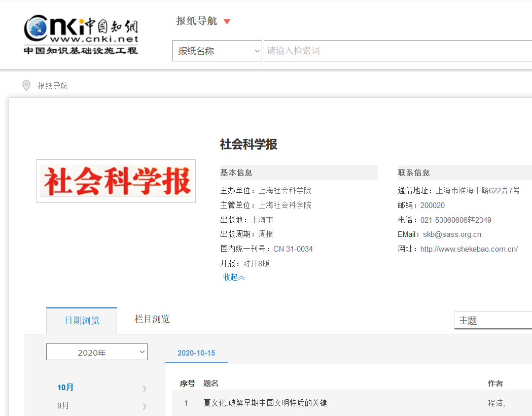Click the 主办单位 上海社会科学院 line
This screenshot has width=532, height=416.
coord(266,190)
